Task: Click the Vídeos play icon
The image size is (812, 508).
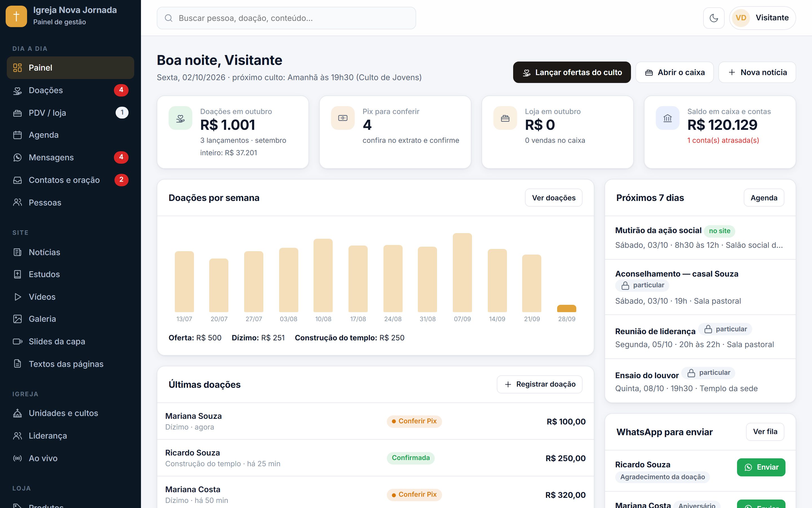Action: point(17,297)
